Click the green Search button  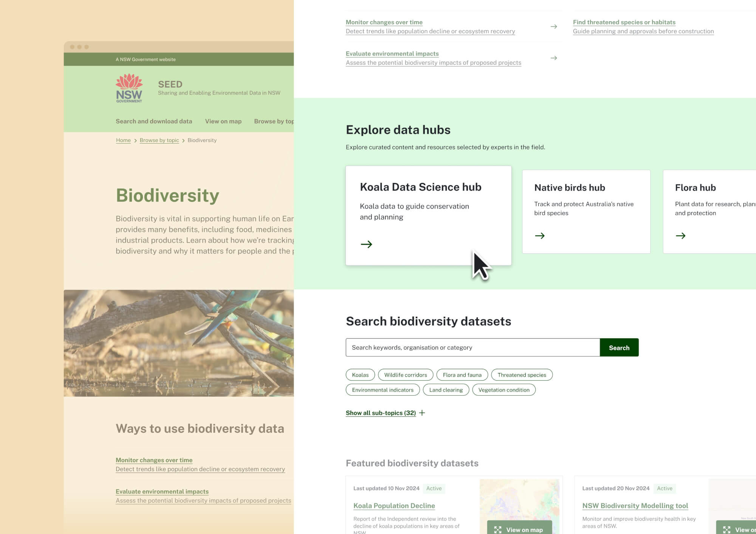619,347
